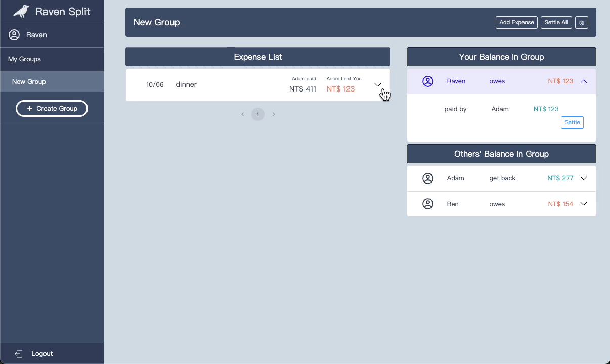Click Settle All button
The width and height of the screenshot is (610, 364).
[x=556, y=22]
